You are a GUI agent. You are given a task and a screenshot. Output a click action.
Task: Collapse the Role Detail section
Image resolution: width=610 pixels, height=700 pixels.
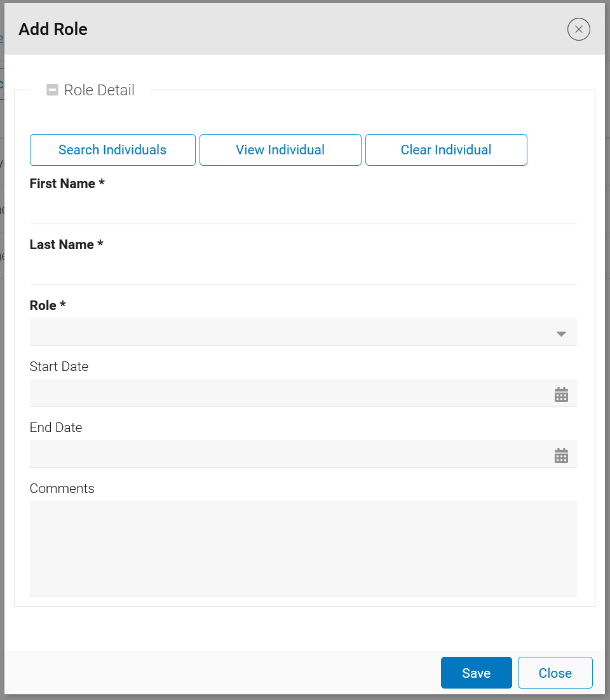(52, 90)
